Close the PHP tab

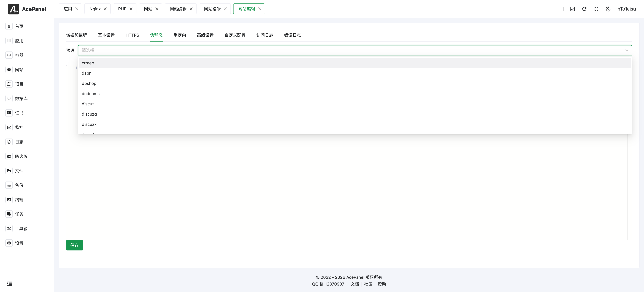click(x=131, y=9)
